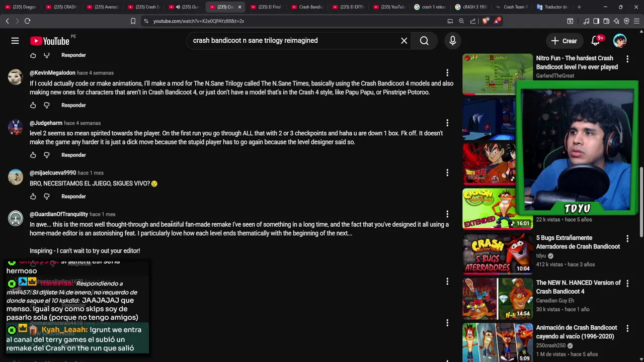644x362 pixels.
Task: Reload the page with the refresh icon
Action: (x=27, y=21)
